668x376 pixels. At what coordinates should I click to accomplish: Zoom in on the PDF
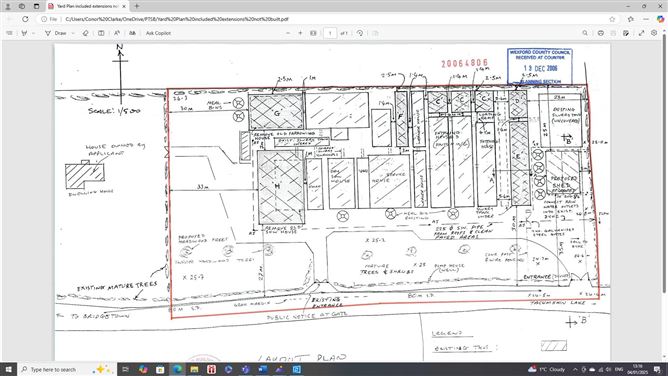coord(300,33)
